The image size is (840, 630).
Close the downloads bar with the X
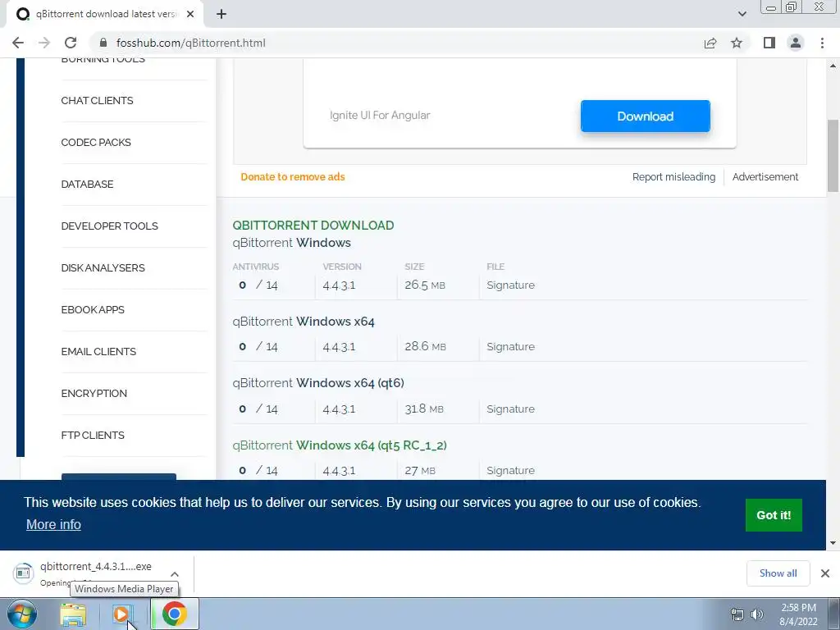tap(825, 573)
